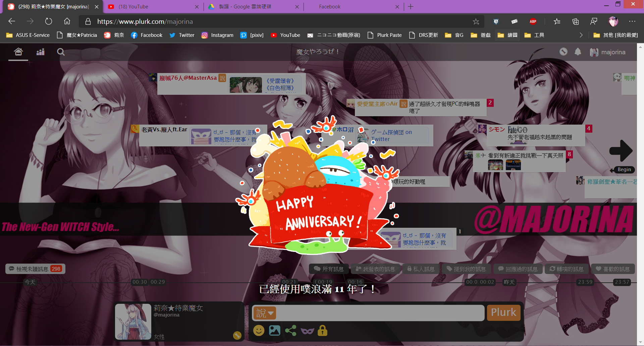Close the YouTube tab
Screen dimensions: 644x346
(197, 7)
